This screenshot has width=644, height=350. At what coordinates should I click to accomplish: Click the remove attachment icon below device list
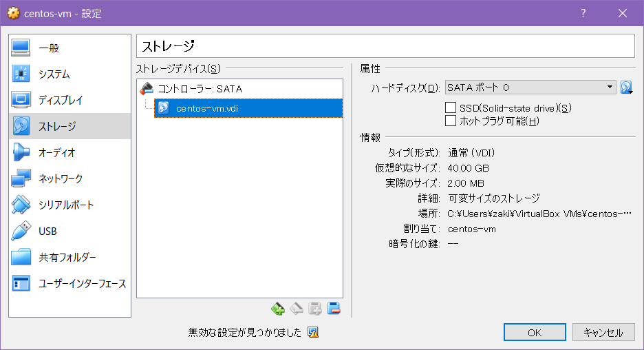297,309
